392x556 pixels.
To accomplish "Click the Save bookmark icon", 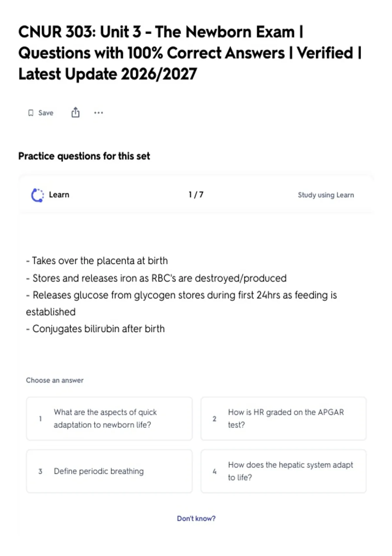I will 31,113.
